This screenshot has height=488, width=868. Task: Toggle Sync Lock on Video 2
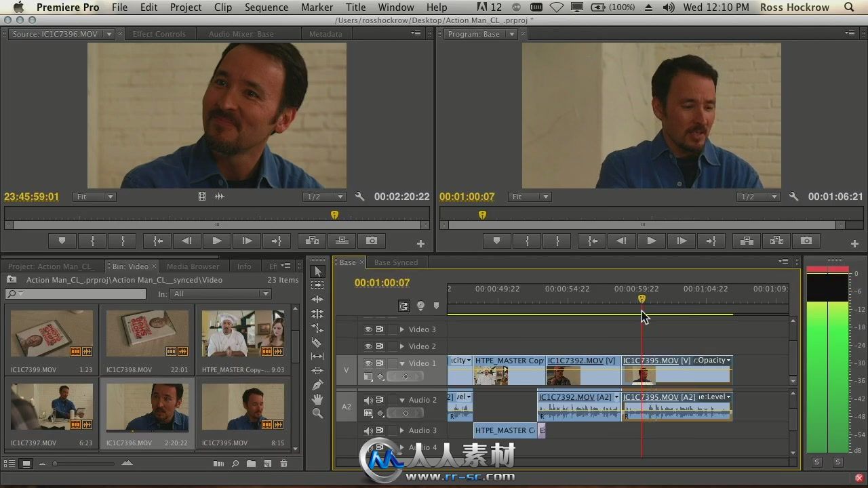380,346
